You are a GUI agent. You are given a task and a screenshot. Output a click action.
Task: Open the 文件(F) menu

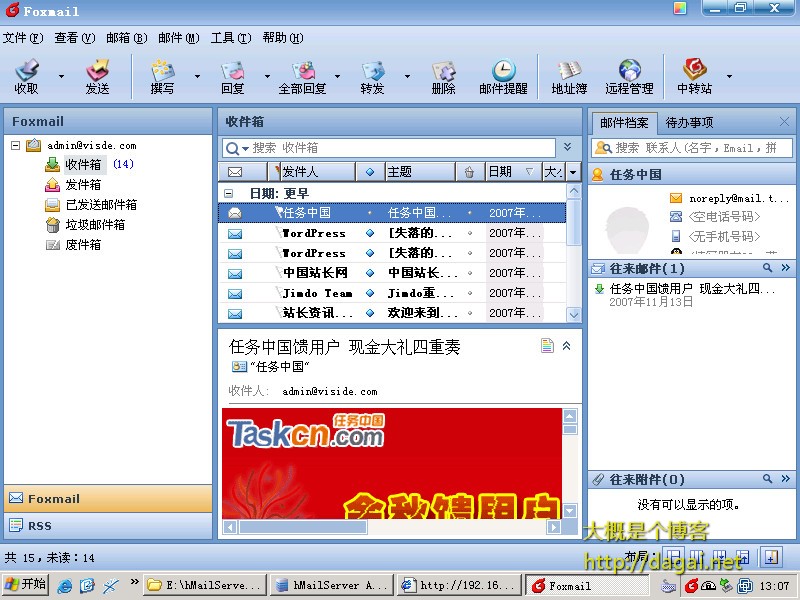coord(23,38)
